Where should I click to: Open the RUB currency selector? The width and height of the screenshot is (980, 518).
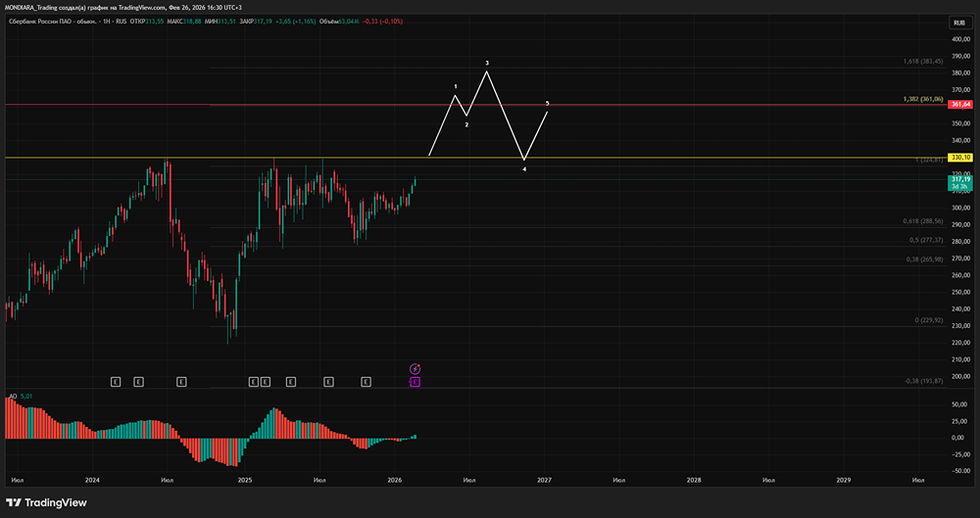click(958, 23)
